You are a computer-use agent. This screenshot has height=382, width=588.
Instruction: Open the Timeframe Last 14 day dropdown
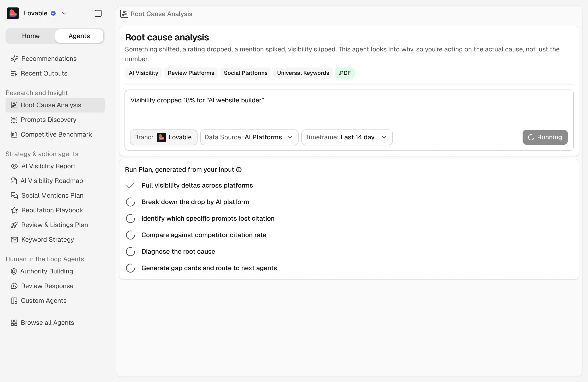pyautogui.click(x=347, y=137)
